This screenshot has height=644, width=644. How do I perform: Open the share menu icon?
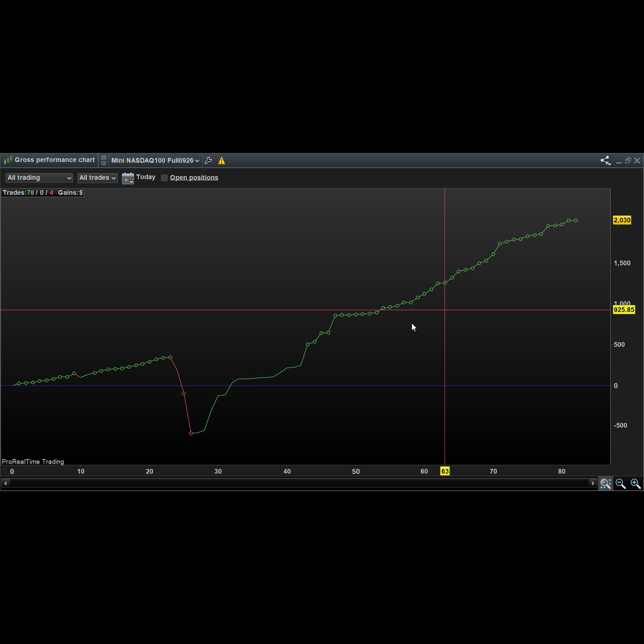605,160
